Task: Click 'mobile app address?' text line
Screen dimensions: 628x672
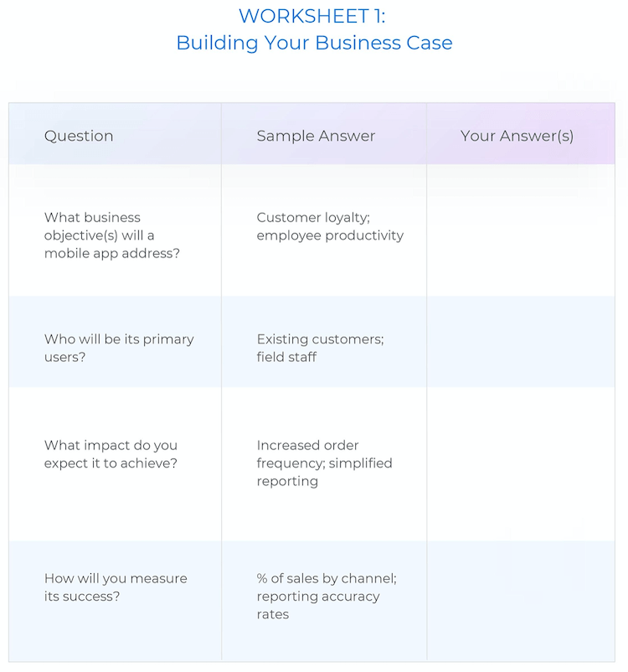Action: 112,253
